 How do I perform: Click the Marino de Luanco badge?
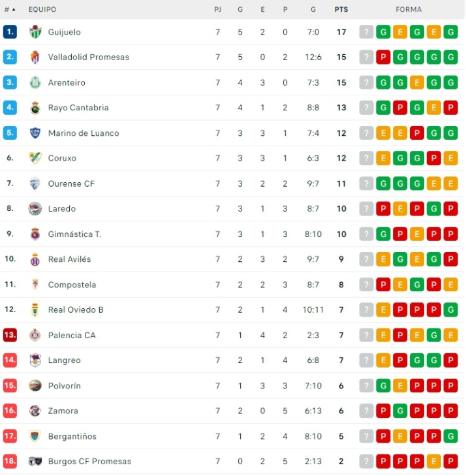tap(35, 133)
